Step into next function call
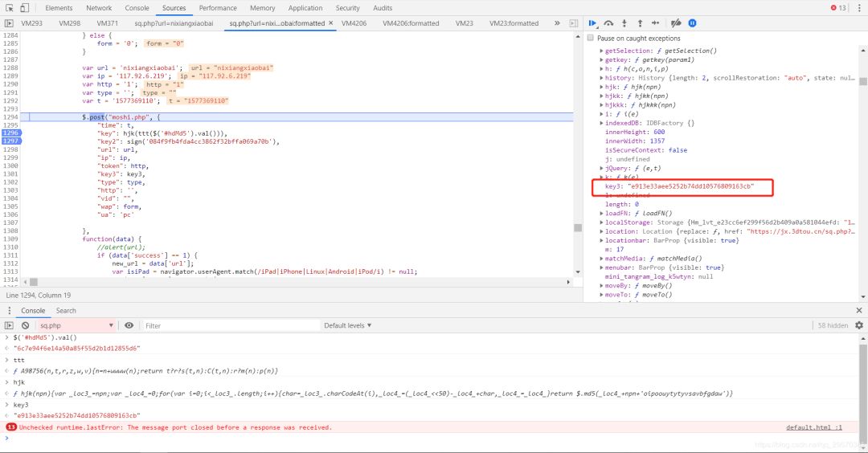 (625, 23)
